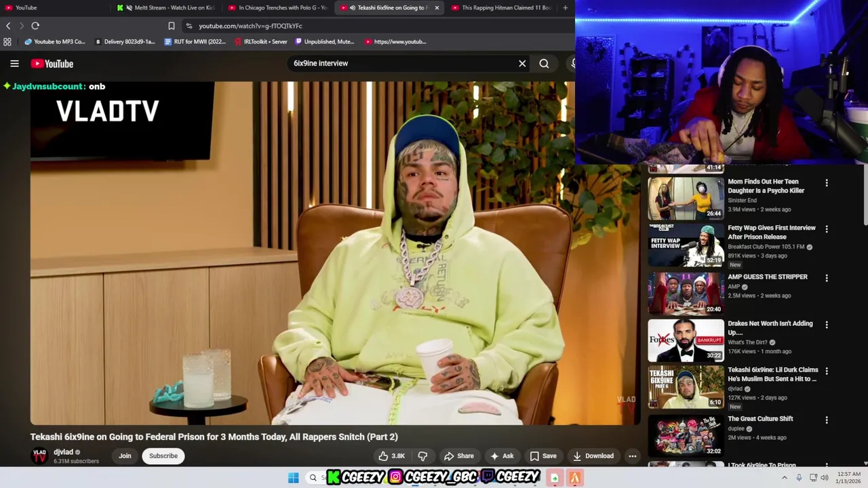Click the Join button
The height and width of the screenshot is (488, 868).
[125, 456]
